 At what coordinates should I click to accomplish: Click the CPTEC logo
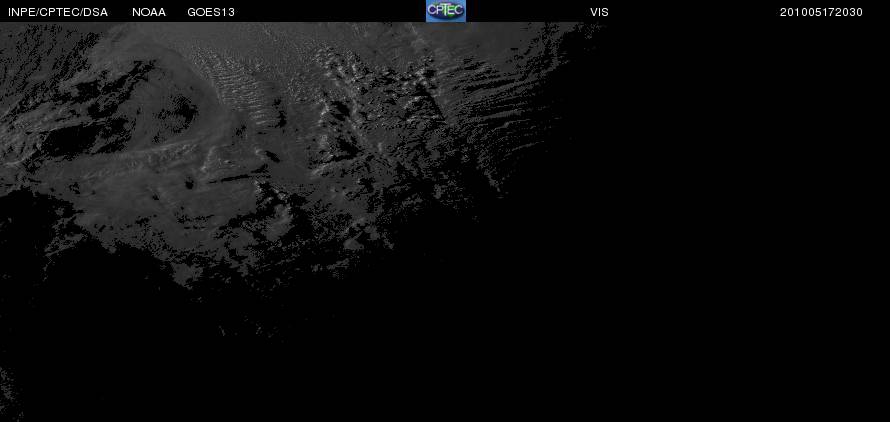[446, 11]
